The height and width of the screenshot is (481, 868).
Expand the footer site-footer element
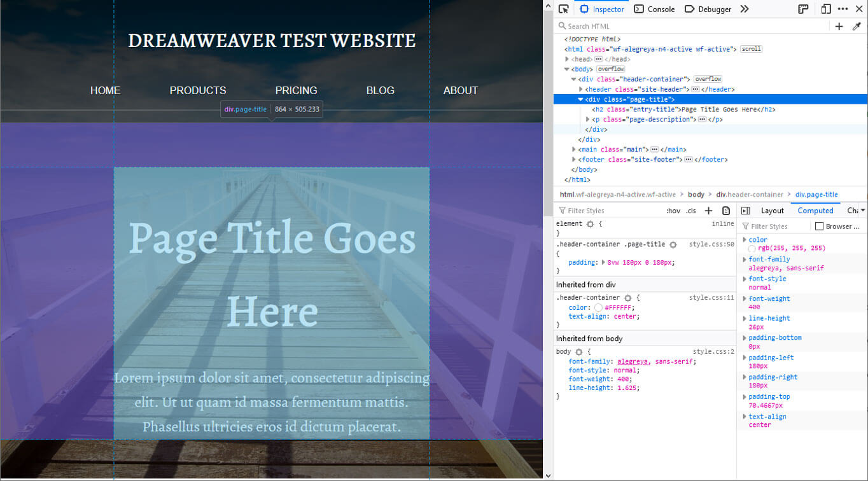coord(573,159)
